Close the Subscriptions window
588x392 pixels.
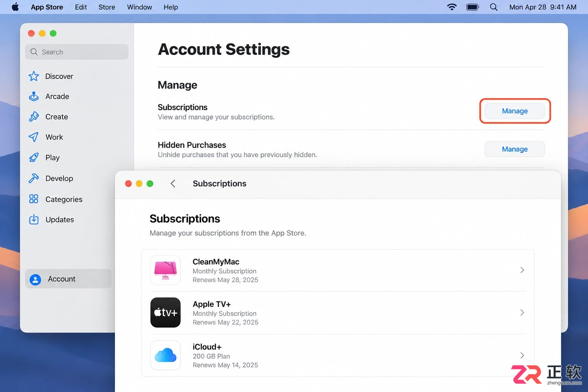point(128,184)
